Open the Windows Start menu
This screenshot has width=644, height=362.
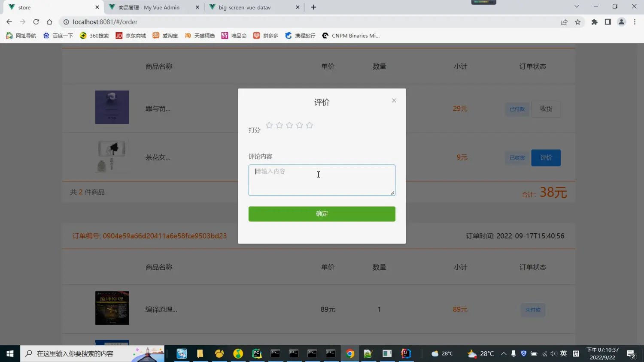click(x=10, y=353)
